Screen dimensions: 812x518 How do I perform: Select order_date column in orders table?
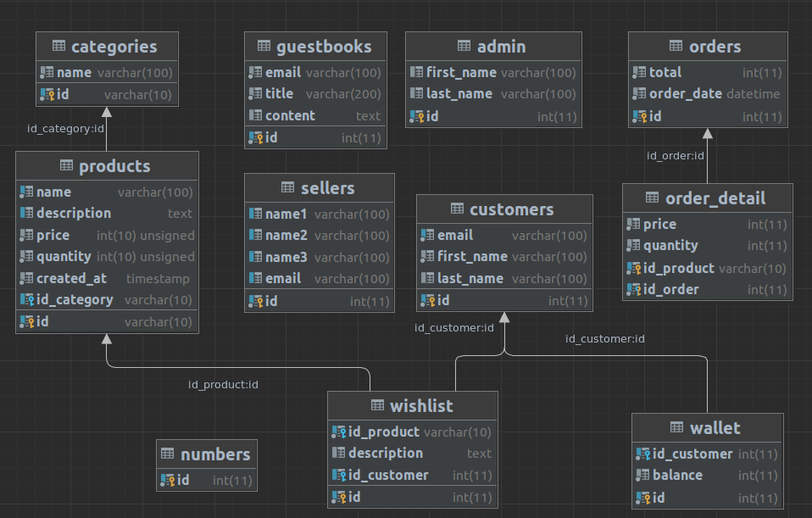pyautogui.click(x=708, y=94)
